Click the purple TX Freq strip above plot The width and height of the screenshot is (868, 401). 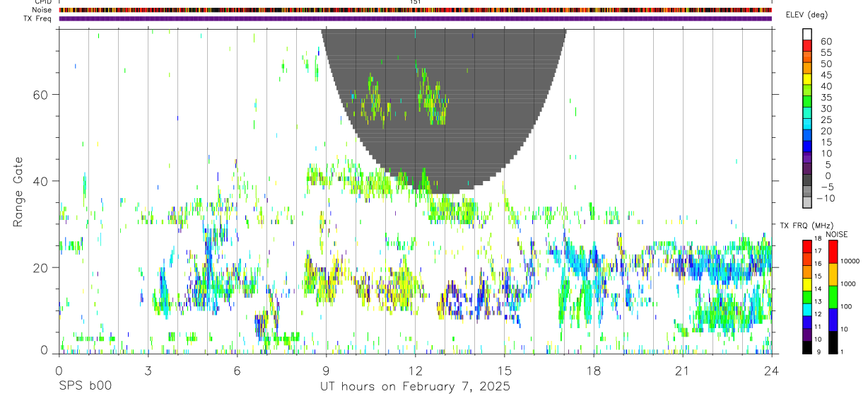[x=415, y=18]
